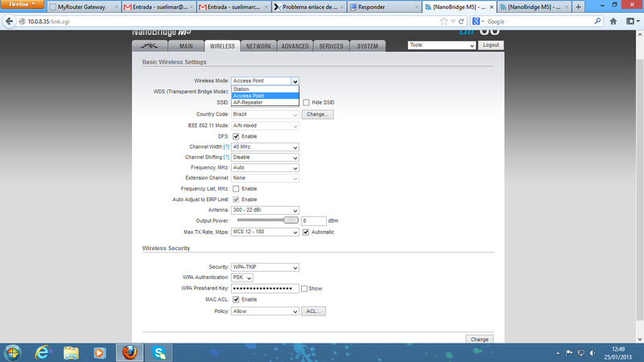
Task: Click WPA Preshared Key field
Action: (x=265, y=289)
